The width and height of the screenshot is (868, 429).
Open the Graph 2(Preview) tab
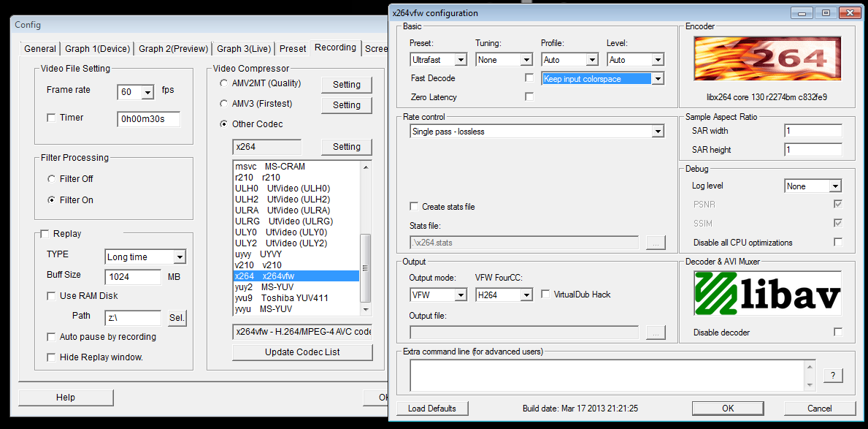pos(174,49)
